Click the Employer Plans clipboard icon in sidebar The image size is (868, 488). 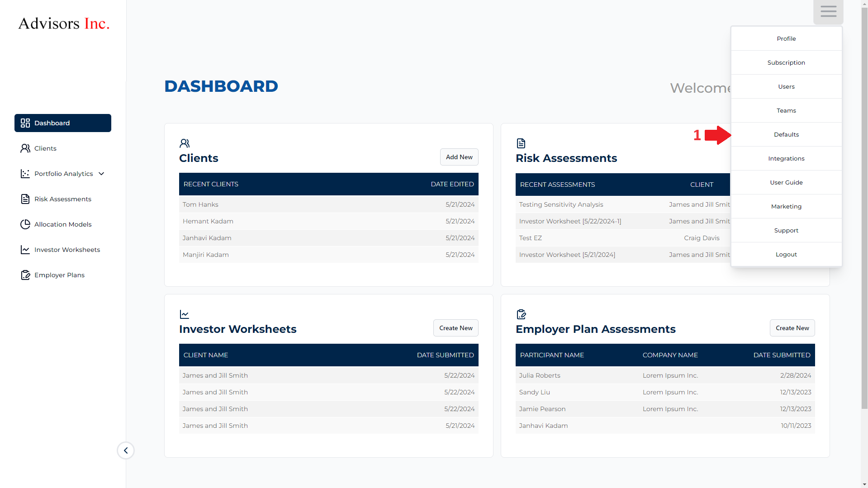point(25,275)
